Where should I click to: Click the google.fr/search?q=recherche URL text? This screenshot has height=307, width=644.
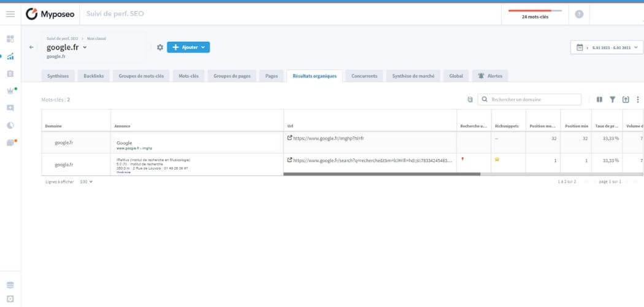point(373,160)
